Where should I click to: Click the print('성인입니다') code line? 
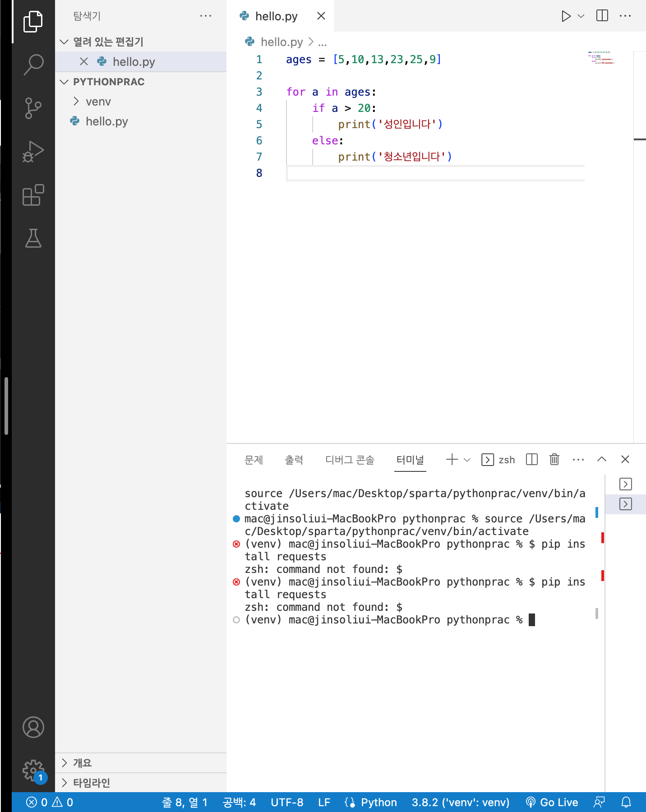(390, 125)
